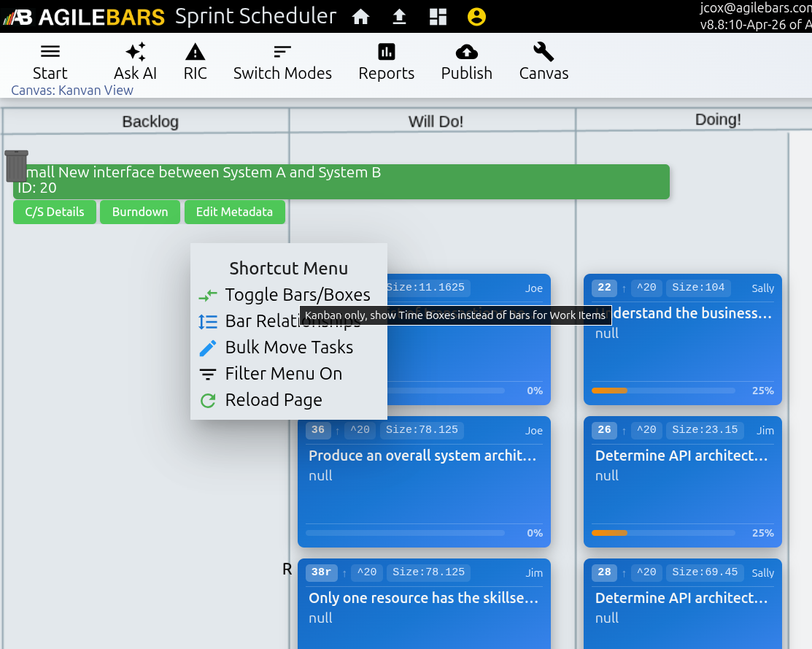Open card 22 Understand the business
The width and height of the screenshot is (812, 649).
click(683, 339)
